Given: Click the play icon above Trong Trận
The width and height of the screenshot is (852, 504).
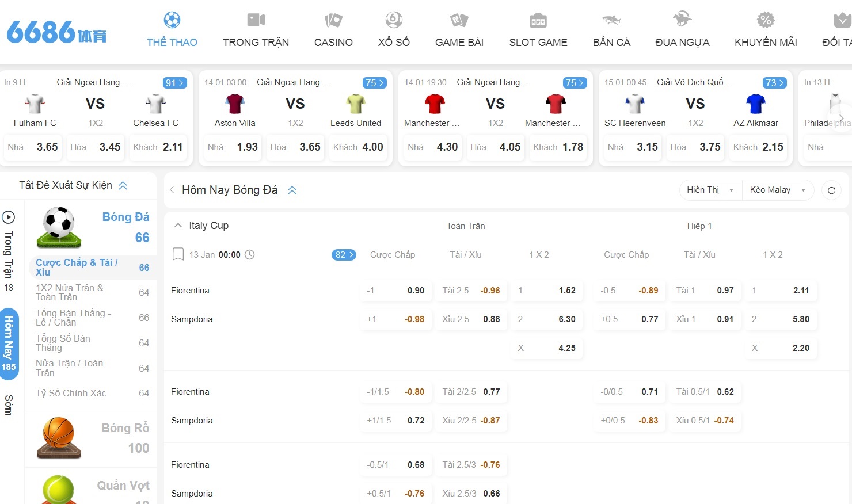Looking at the screenshot, I should pyautogui.click(x=9, y=217).
